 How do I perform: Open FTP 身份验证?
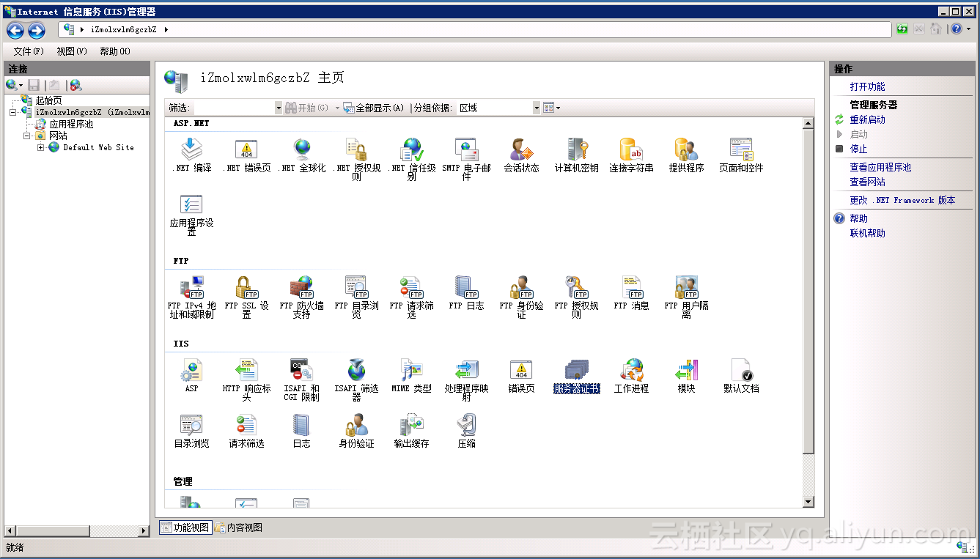[521, 297]
